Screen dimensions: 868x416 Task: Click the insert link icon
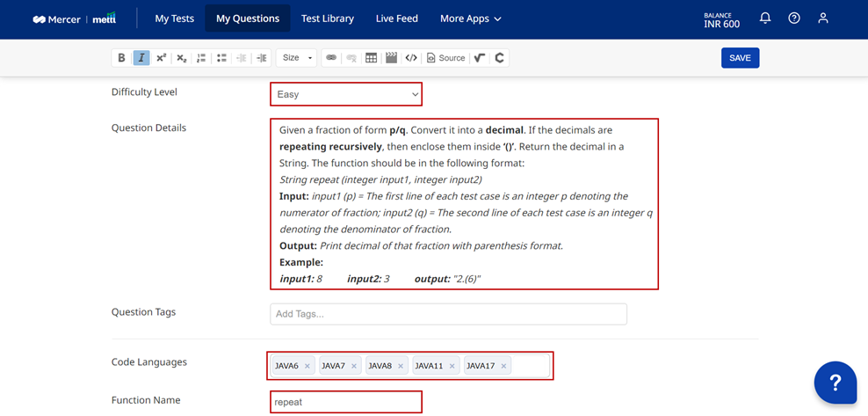tap(331, 58)
